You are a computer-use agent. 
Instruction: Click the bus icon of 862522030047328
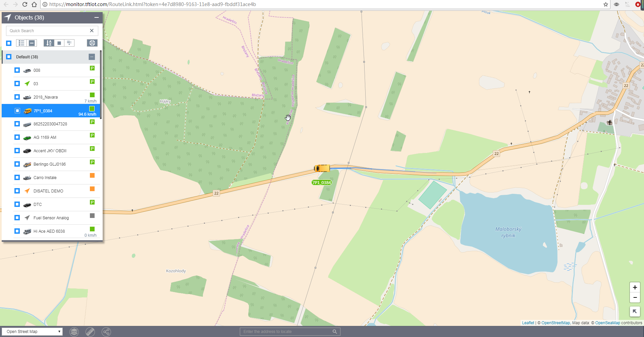coord(27,124)
